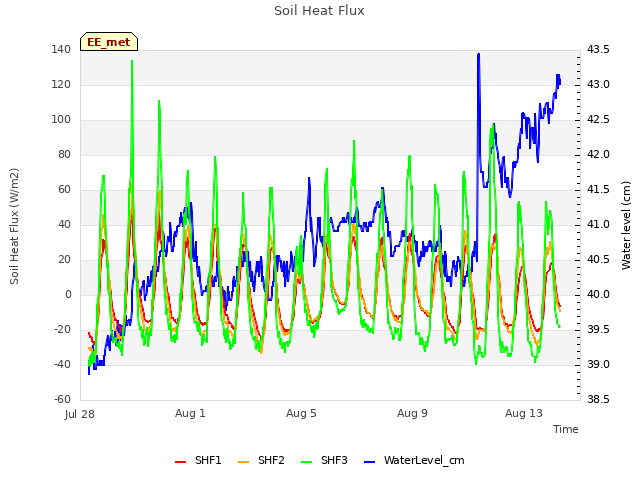Image resolution: width=640 pixels, height=480 pixels.
Task: Click the Aug 13 x-axis tick label
Action: click(524, 413)
